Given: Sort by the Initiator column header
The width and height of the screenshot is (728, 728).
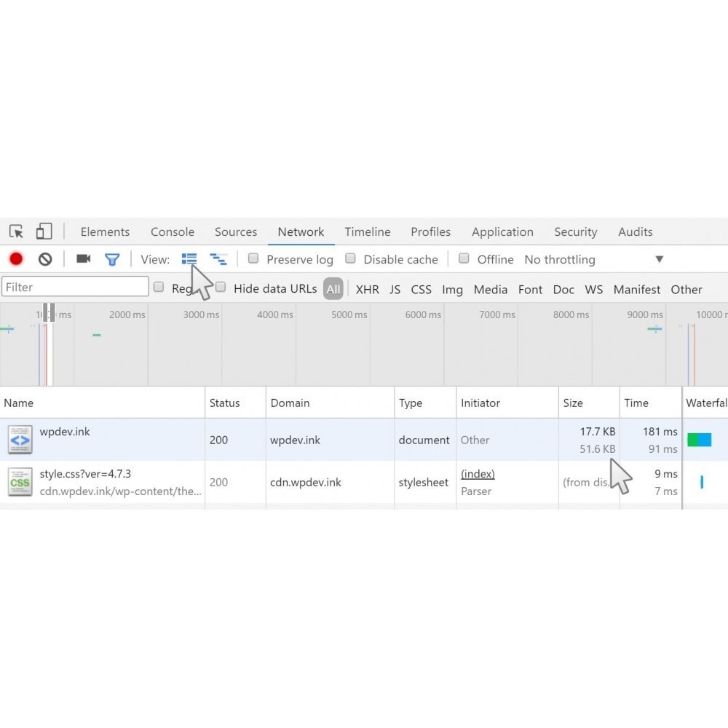Looking at the screenshot, I should pyautogui.click(x=507, y=403).
